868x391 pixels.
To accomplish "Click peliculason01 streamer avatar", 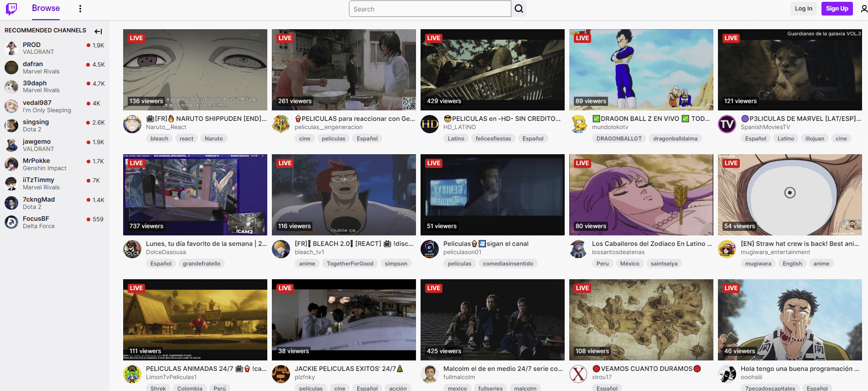I will (x=430, y=249).
